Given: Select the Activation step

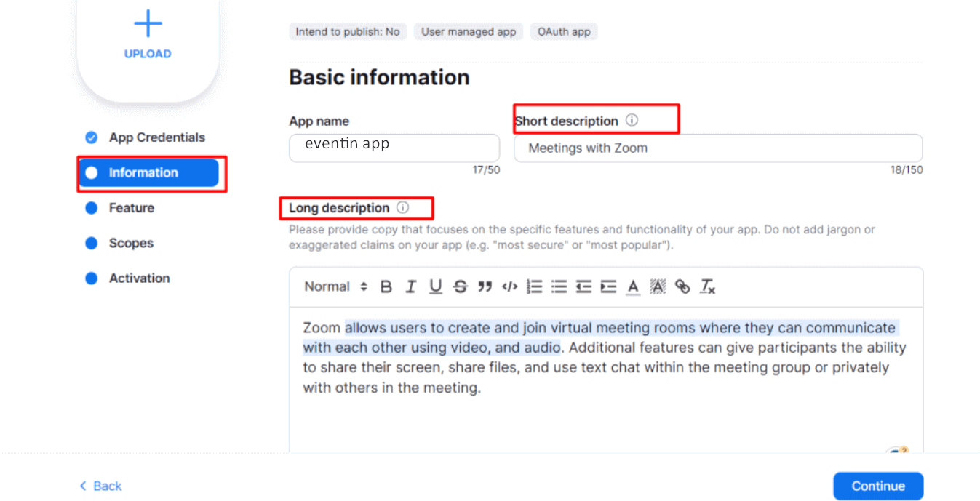Looking at the screenshot, I should click(139, 278).
